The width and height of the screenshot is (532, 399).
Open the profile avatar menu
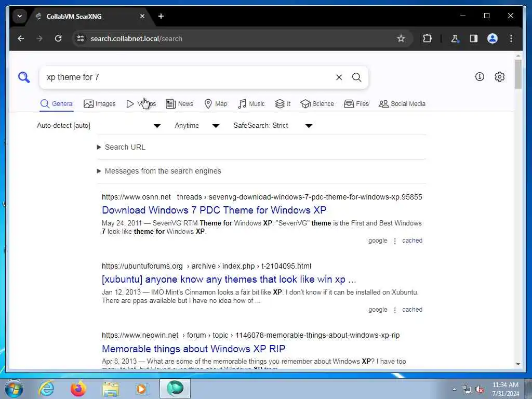493,38
